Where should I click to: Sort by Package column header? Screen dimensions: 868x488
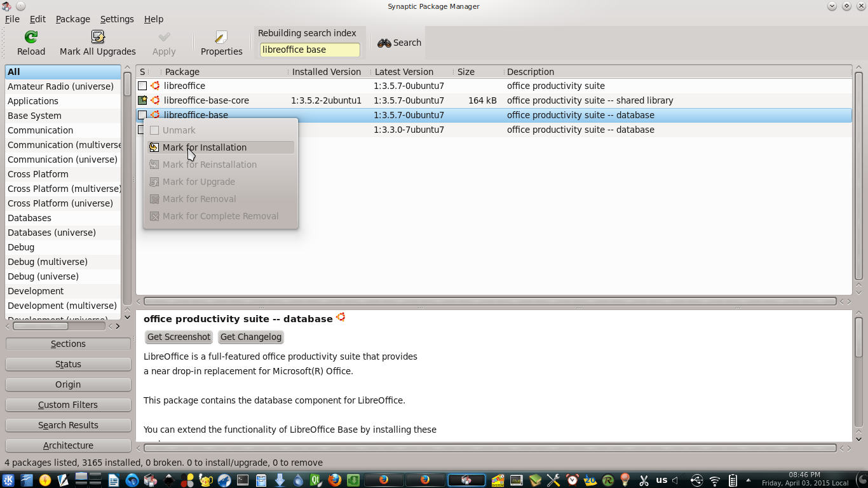coord(224,72)
